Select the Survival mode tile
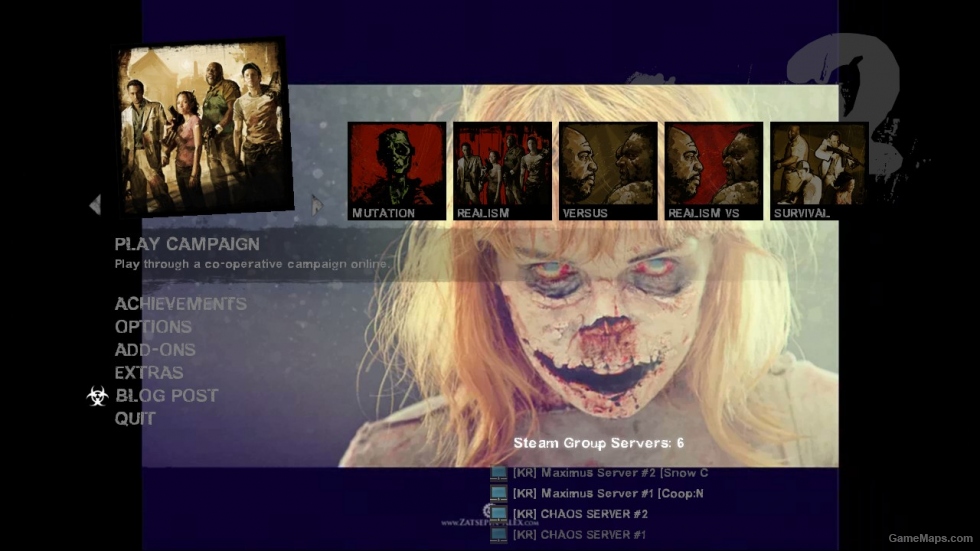The height and width of the screenshot is (551, 980). click(x=819, y=171)
